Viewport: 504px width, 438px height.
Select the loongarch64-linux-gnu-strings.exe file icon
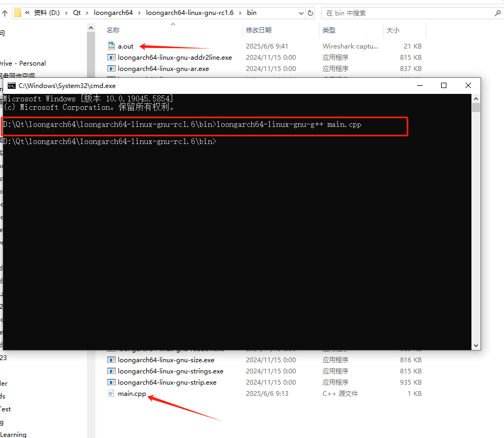[x=111, y=371]
